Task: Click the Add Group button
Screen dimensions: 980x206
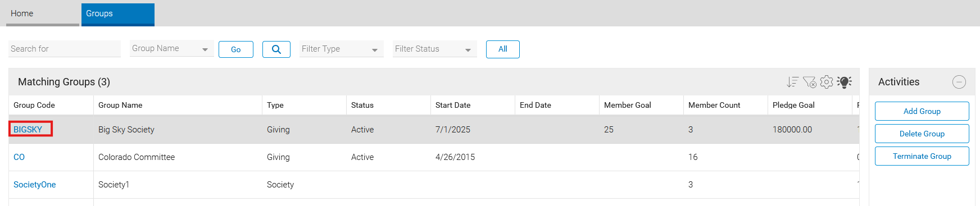Action: (x=922, y=111)
